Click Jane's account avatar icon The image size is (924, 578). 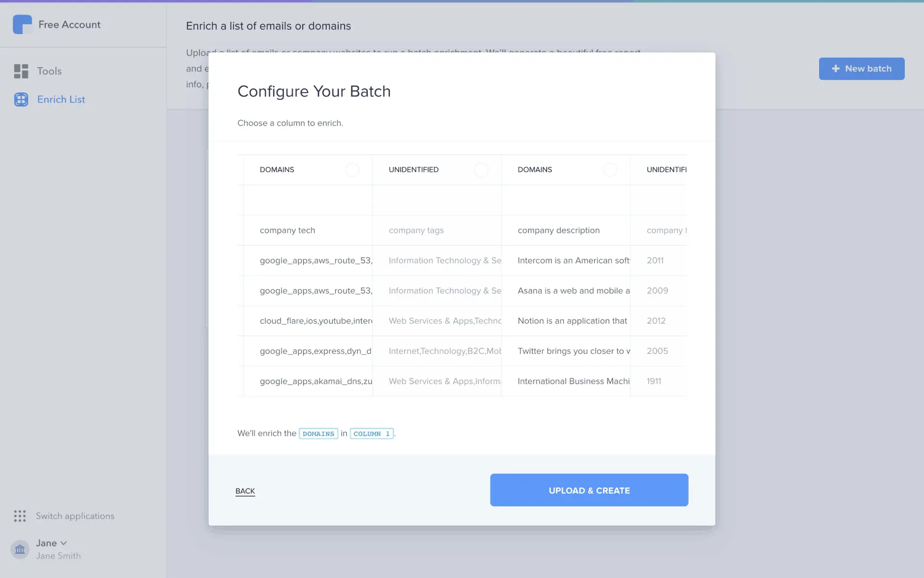point(20,549)
